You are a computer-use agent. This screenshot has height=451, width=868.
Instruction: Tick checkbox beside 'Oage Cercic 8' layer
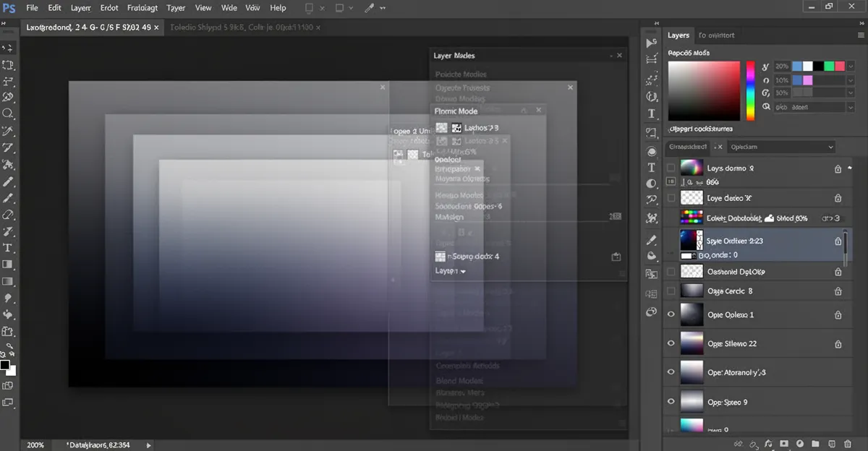[671, 291]
